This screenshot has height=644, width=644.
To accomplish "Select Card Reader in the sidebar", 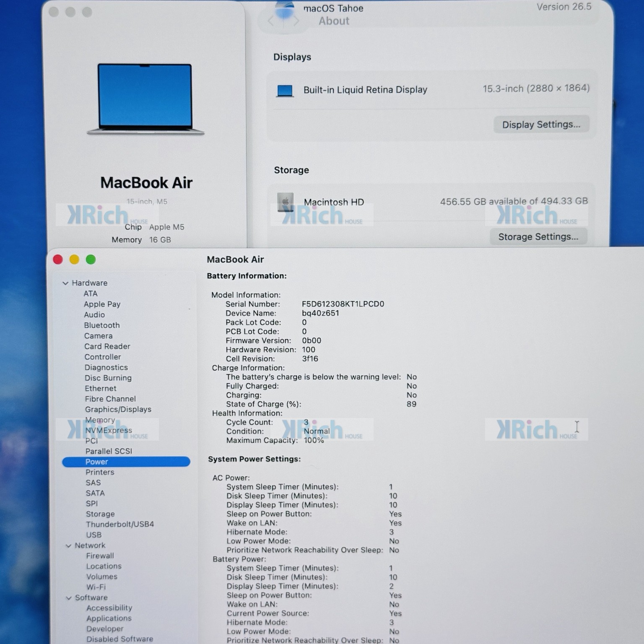I will coord(107,346).
